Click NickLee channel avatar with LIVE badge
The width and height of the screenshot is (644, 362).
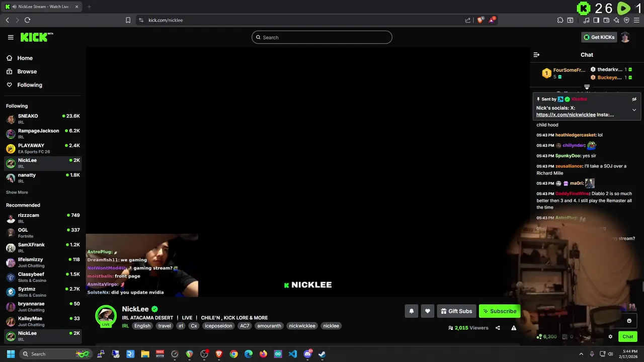click(106, 316)
